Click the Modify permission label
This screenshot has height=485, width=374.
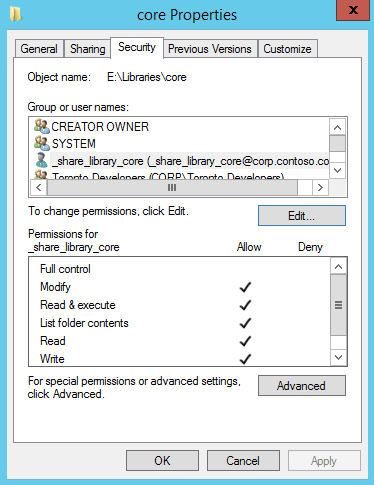coord(55,287)
